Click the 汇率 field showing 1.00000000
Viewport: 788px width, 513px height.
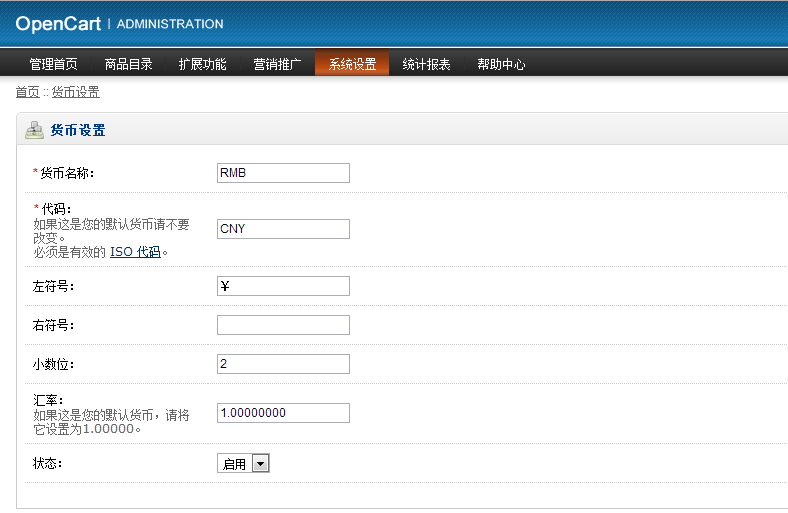pyautogui.click(x=283, y=413)
